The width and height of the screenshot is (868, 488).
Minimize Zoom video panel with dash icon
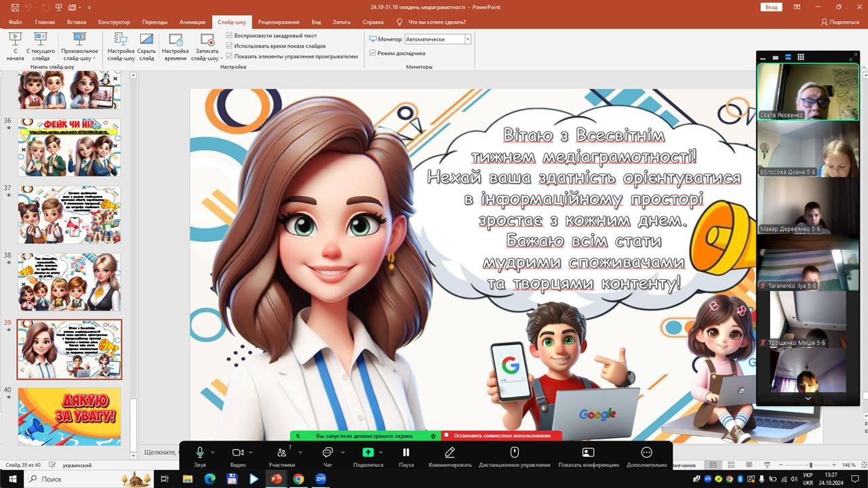[x=764, y=58]
